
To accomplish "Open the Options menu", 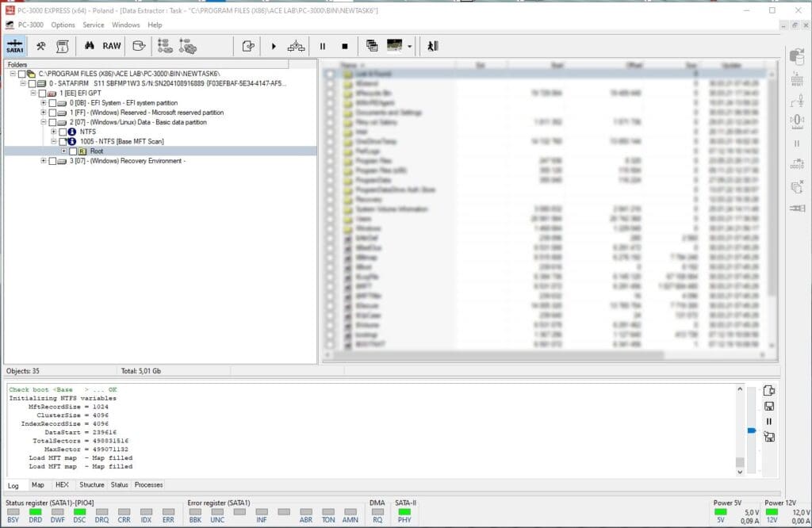I will 63,25.
